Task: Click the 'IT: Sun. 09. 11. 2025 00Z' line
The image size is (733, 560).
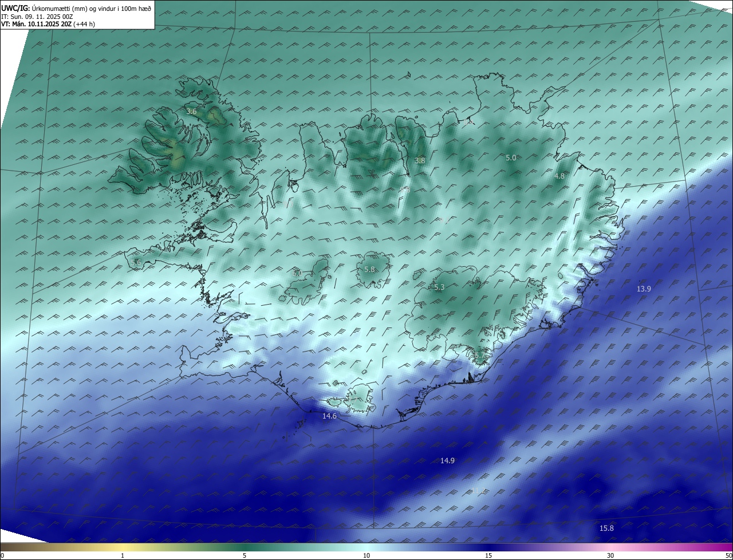Action: pos(37,17)
